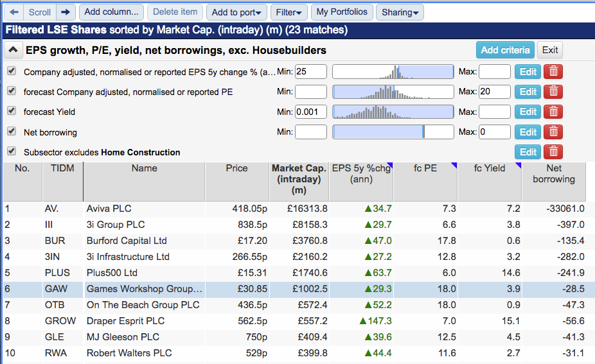Click the forecast PE Min field
595x364 pixels.
311,91
